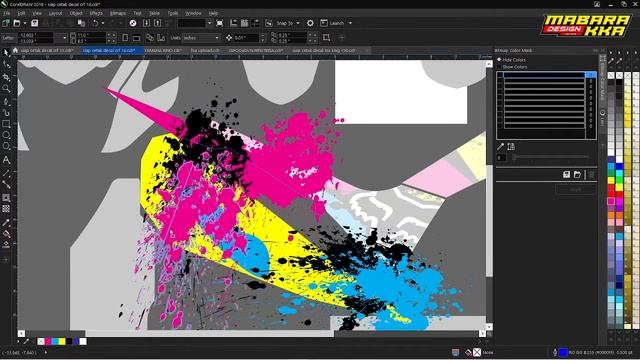640x360 pixels.
Task: Open the Bitmaps menu
Action: coord(118,13)
